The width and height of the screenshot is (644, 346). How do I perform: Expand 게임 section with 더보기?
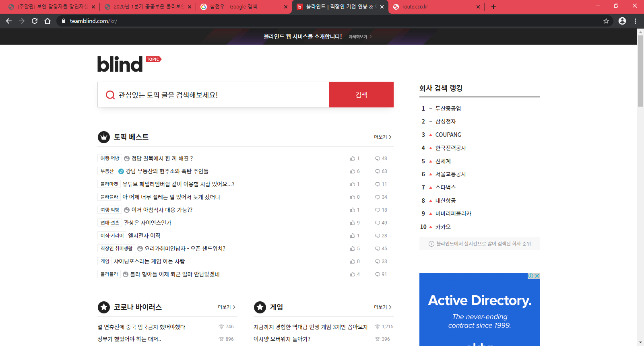(x=383, y=307)
